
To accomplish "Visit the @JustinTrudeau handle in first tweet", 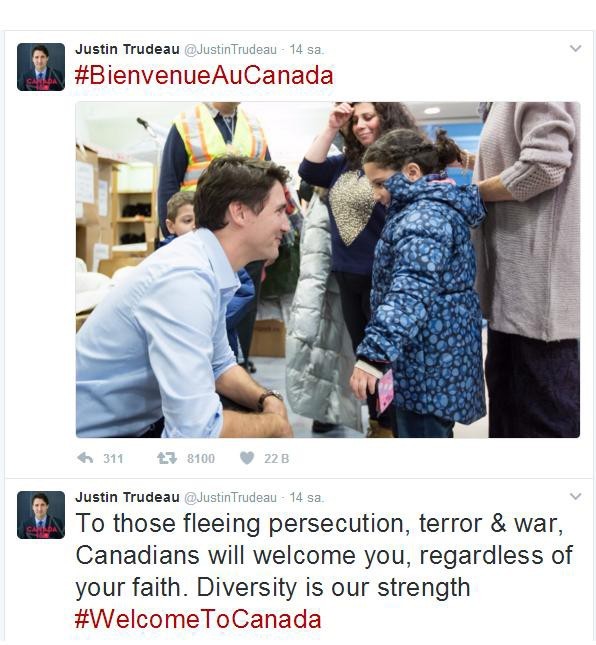I will pyautogui.click(x=230, y=50).
